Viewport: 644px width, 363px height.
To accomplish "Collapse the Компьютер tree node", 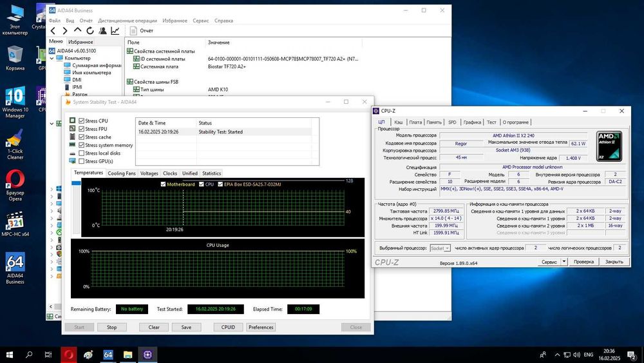I will point(52,59).
